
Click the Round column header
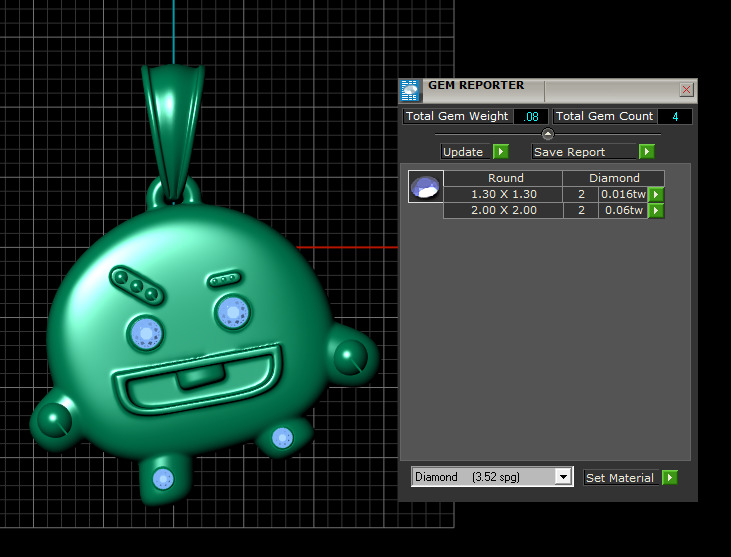[503, 178]
